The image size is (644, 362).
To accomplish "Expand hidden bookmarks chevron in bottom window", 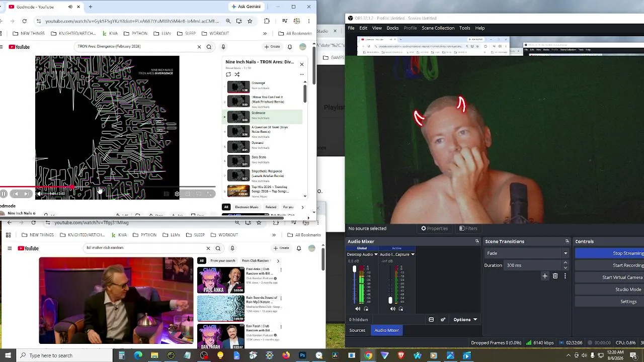I will (274, 235).
